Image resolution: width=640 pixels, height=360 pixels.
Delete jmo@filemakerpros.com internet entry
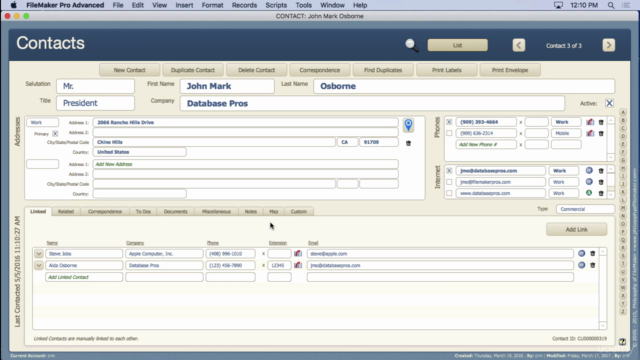(x=601, y=182)
